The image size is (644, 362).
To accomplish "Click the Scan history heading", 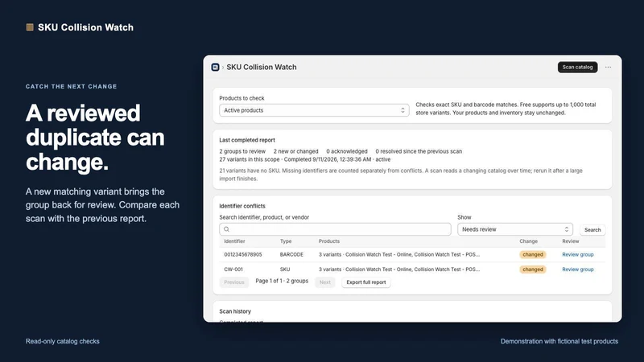I will (235, 311).
